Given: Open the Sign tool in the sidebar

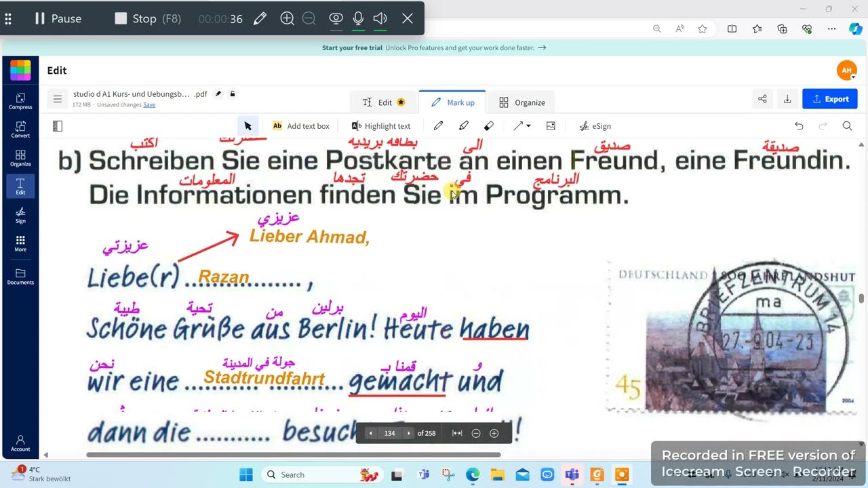Looking at the screenshot, I should click(x=20, y=215).
